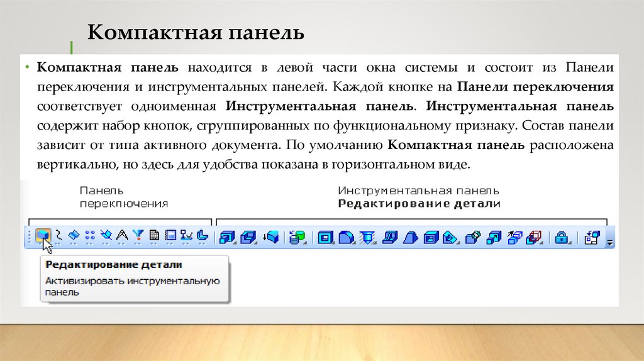
Task: Click the toolbar grip handle dots
Action: pos(30,237)
